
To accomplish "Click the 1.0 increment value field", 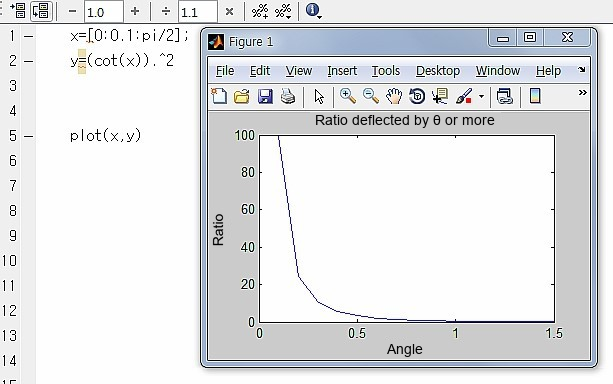I will coord(104,12).
